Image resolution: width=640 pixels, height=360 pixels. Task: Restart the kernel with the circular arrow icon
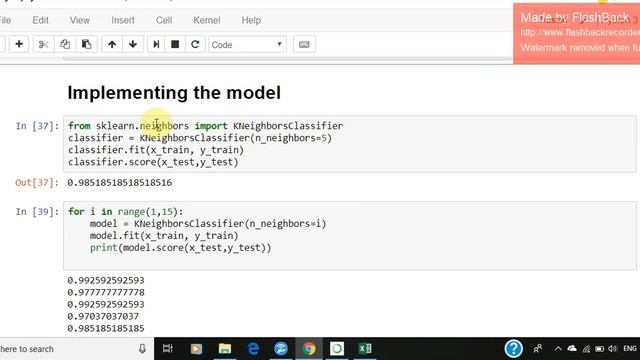click(x=195, y=44)
